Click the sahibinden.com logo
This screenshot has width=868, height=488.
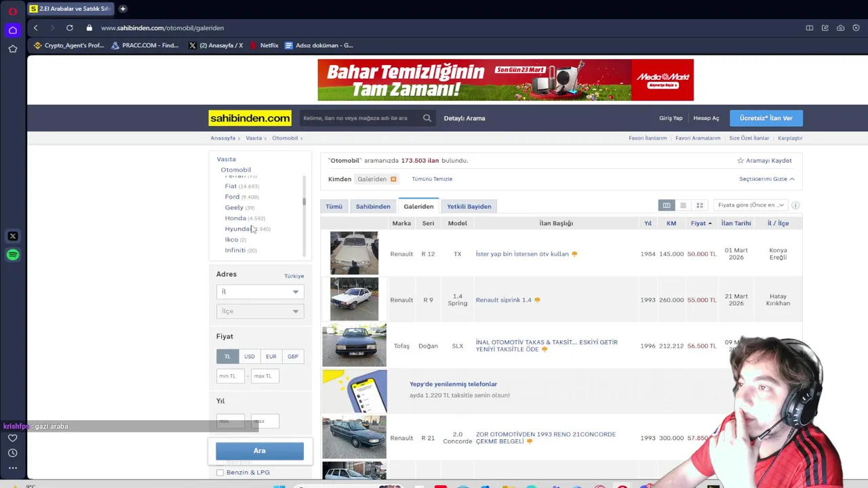[250, 118]
